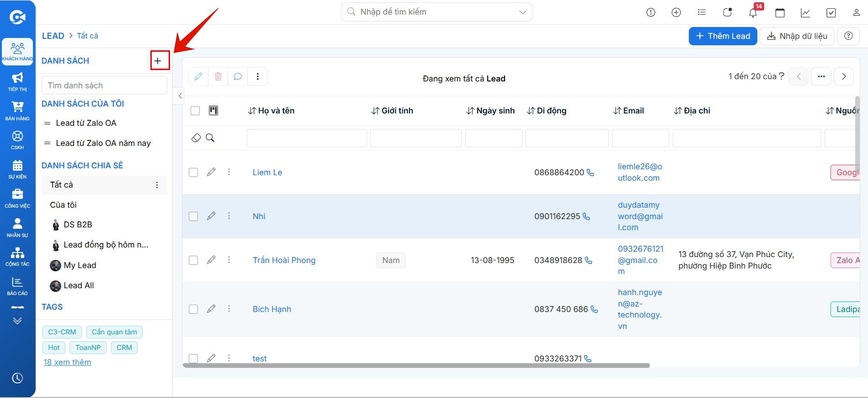868x398 pixels.
Task: Collapse the left list panel
Action: pyautogui.click(x=180, y=96)
